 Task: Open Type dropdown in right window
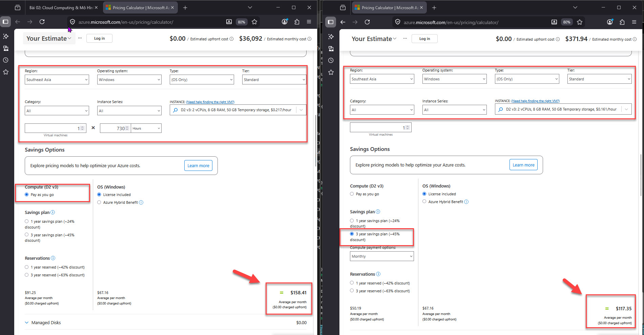[x=527, y=79]
